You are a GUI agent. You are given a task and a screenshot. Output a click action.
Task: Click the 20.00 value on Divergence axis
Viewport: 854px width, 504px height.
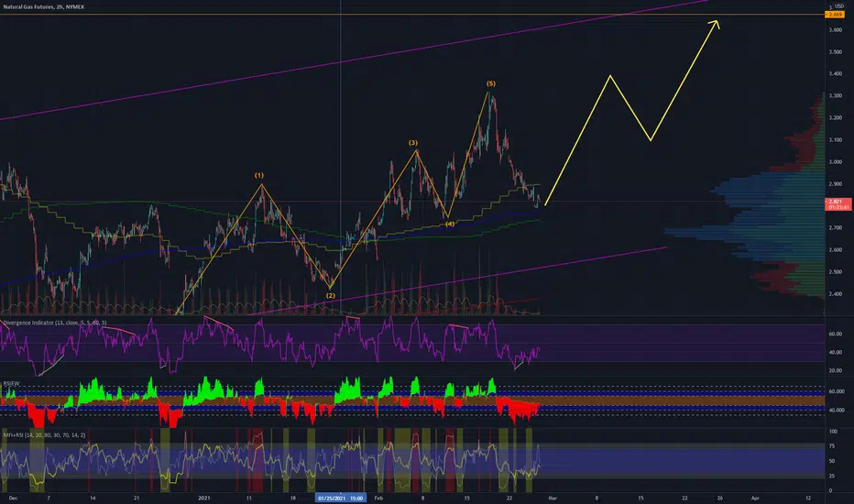click(836, 370)
